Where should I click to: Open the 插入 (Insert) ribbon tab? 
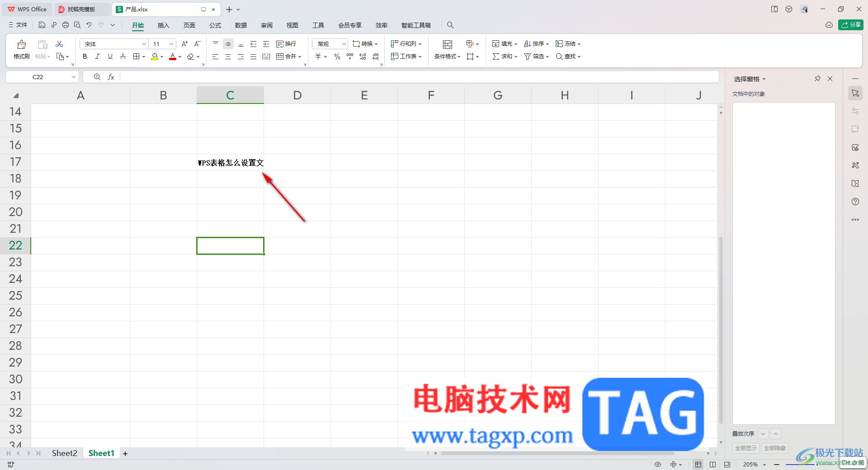click(163, 25)
